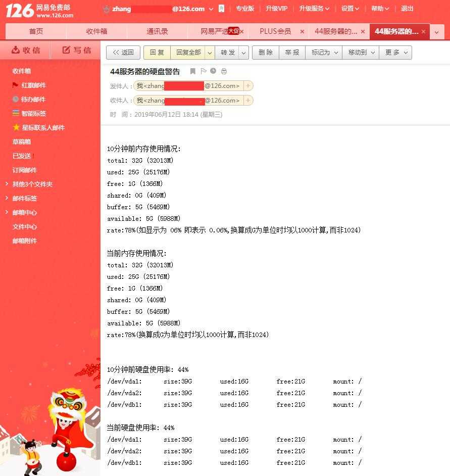This screenshot has width=450, height=476.
Task: Open the 转发 dropdown arrow
Action: (x=243, y=53)
